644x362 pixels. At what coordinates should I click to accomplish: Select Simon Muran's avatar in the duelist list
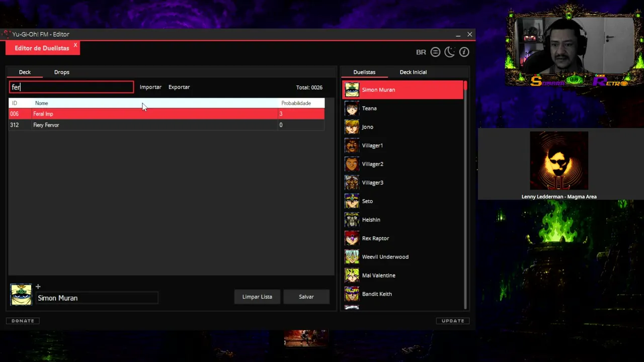[x=352, y=90]
